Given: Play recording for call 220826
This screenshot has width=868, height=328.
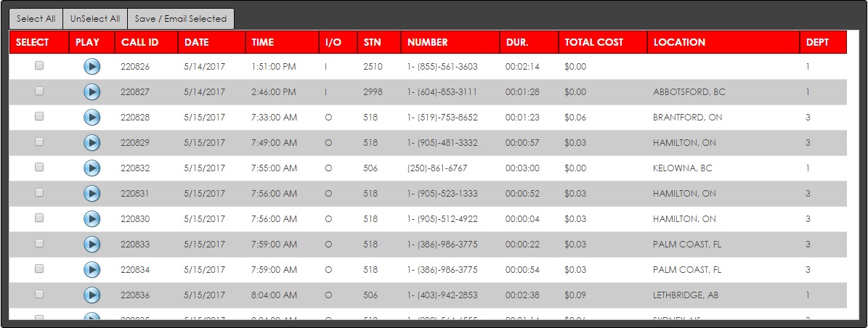Looking at the screenshot, I should coord(92,67).
